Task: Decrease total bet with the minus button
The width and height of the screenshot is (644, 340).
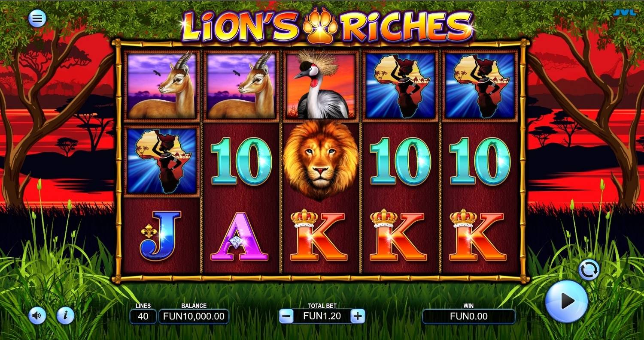Action: [286, 316]
